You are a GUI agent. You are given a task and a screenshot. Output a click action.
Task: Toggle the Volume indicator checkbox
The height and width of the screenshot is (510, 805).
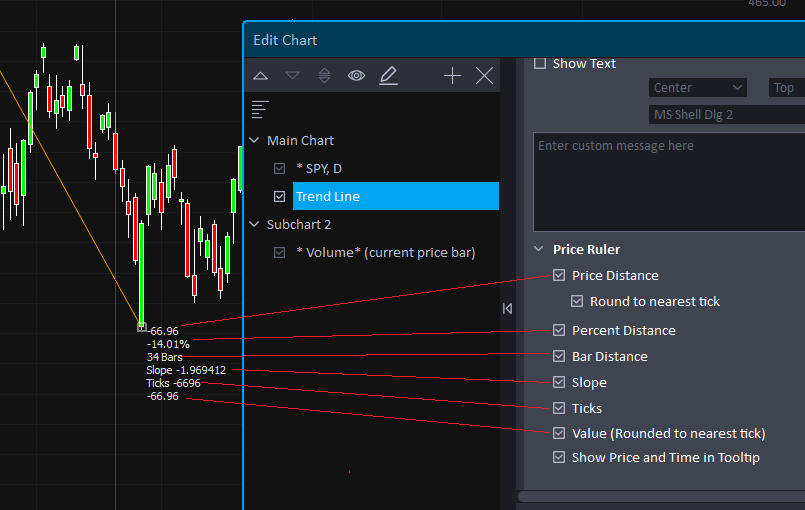pos(279,253)
